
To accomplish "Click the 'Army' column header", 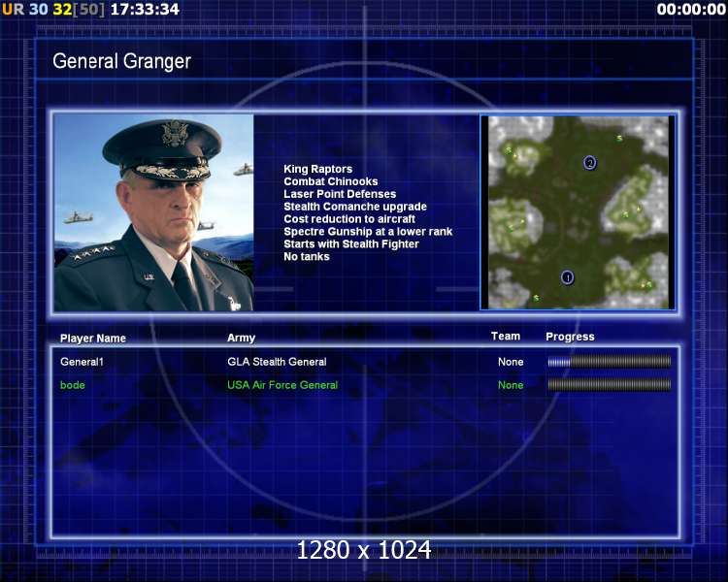I will point(241,338).
